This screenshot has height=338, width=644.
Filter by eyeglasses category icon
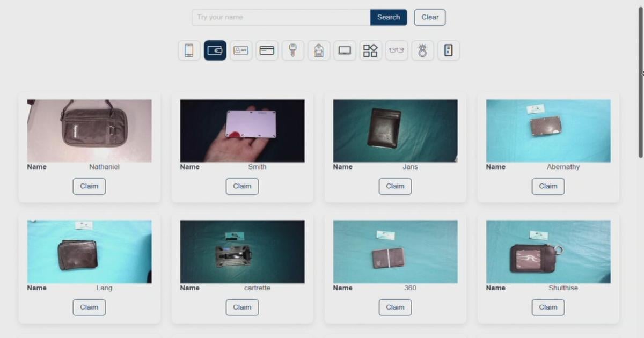[x=397, y=50]
